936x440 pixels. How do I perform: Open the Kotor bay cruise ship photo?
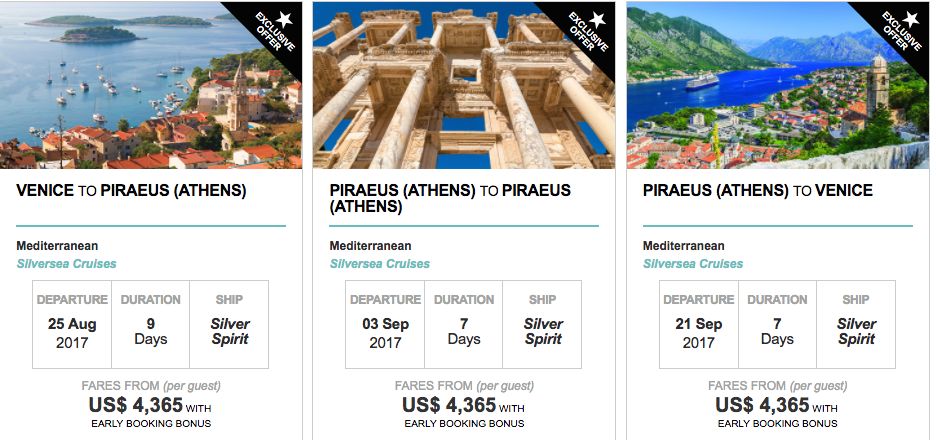click(x=778, y=85)
